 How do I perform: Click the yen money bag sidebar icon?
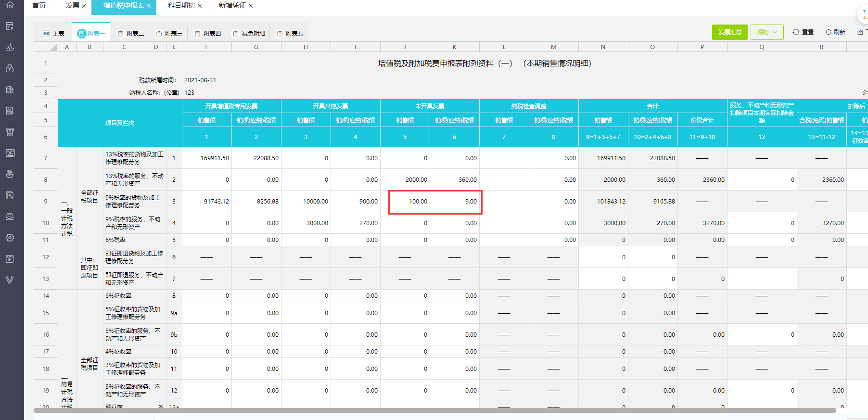pyautogui.click(x=10, y=68)
